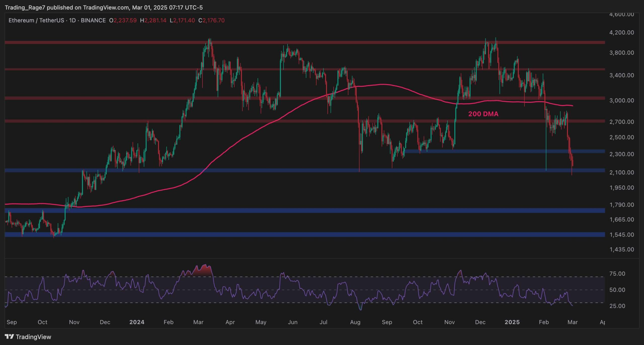Click the Trading_Rage7 published header text
The height and width of the screenshot is (345, 644).
point(103,8)
